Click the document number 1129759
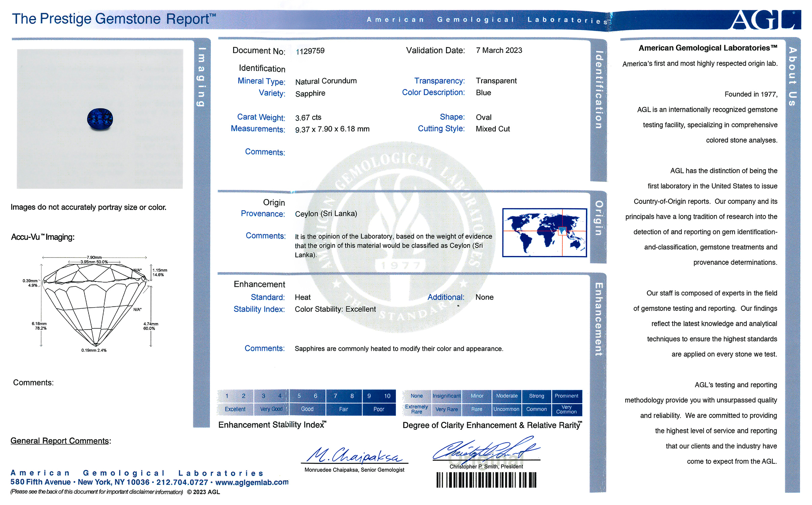This screenshot has height=505, width=812. [310, 51]
